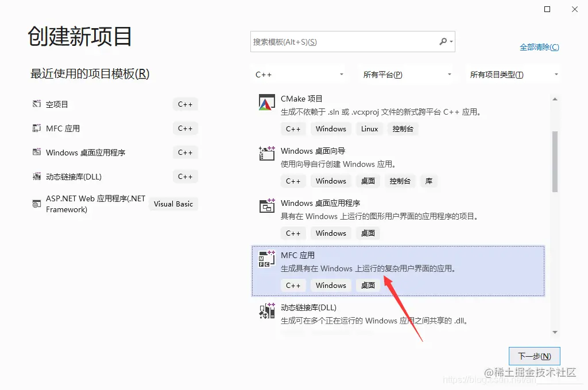Select 动态链接库(DLL) in recent templates
The image size is (588, 390).
tap(73, 177)
